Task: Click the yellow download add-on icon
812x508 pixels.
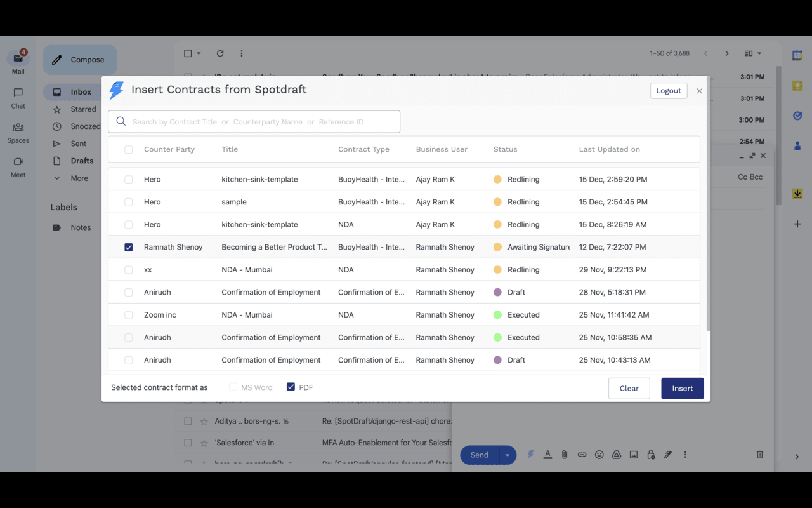Action: coord(797,194)
